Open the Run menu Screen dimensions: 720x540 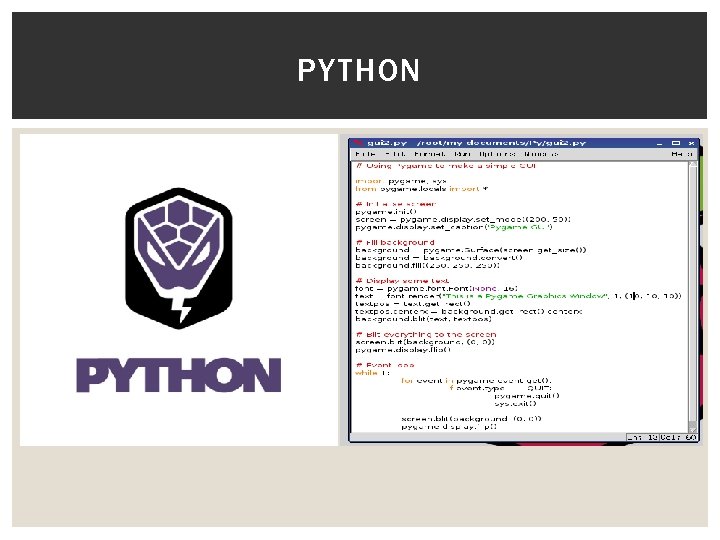coord(462,154)
